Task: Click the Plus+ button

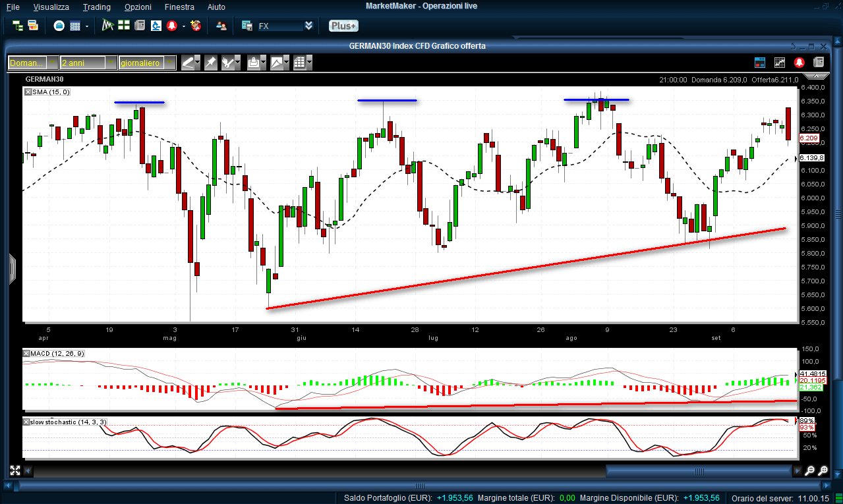Action: pyautogui.click(x=343, y=26)
